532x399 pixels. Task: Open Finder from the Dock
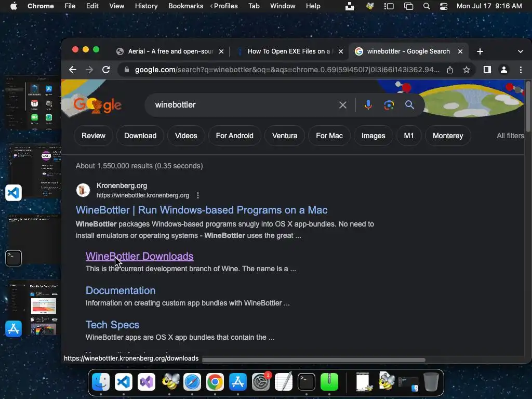point(101,382)
